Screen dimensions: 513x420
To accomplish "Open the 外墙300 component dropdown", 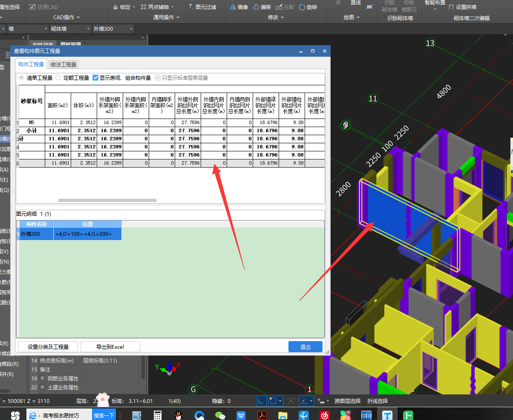I will [113, 29].
